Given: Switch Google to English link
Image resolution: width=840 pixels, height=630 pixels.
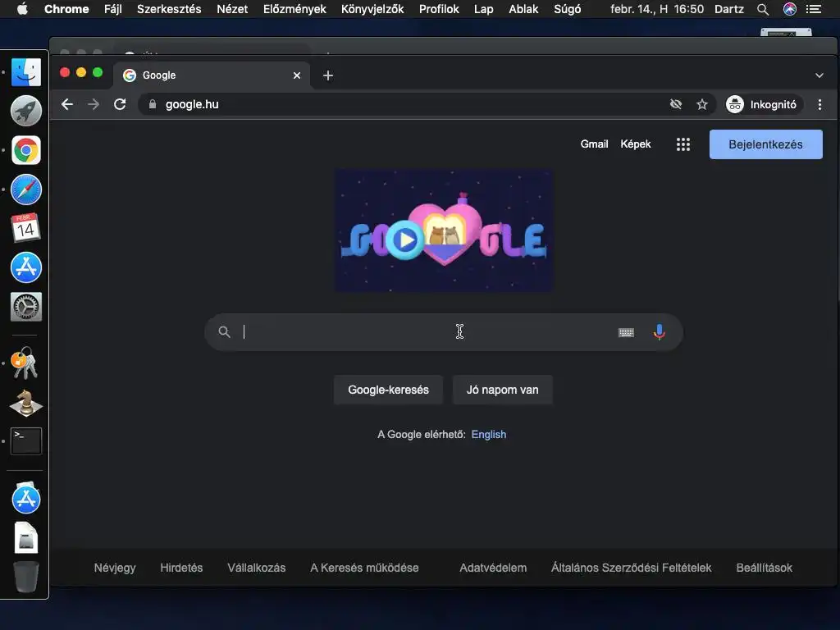Looking at the screenshot, I should [489, 435].
